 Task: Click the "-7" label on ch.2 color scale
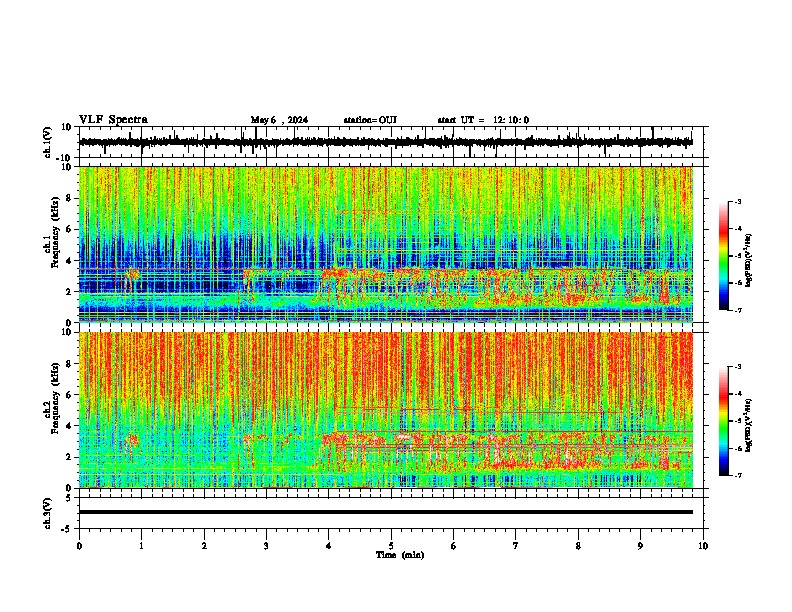pyautogui.click(x=738, y=475)
